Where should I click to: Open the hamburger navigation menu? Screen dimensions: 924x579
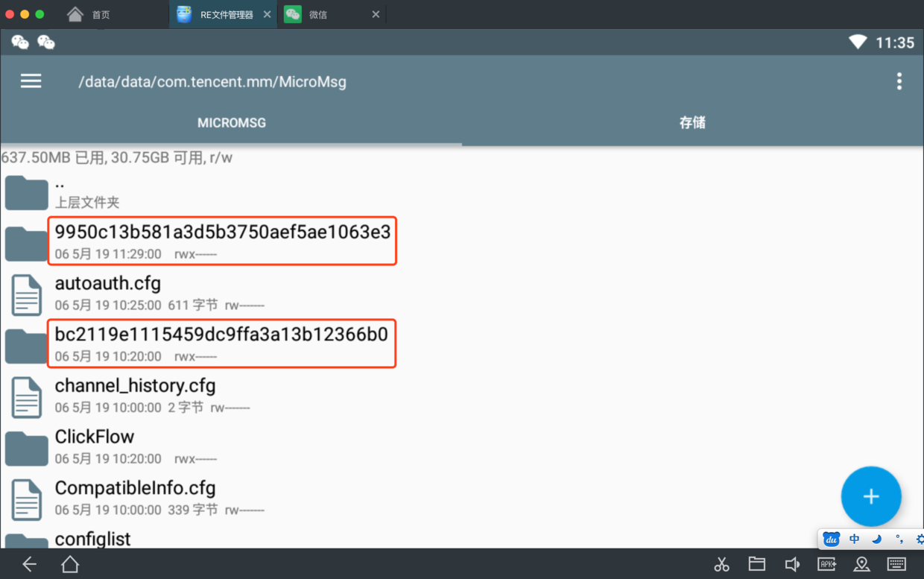coord(31,81)
